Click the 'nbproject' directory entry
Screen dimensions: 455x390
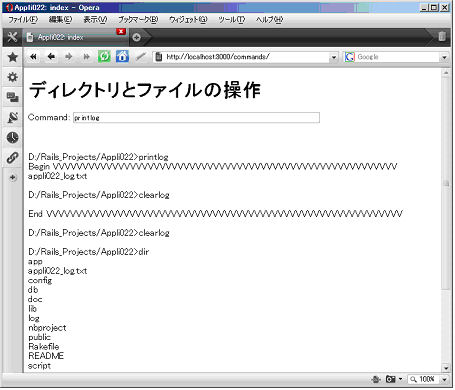pos(47,328)
